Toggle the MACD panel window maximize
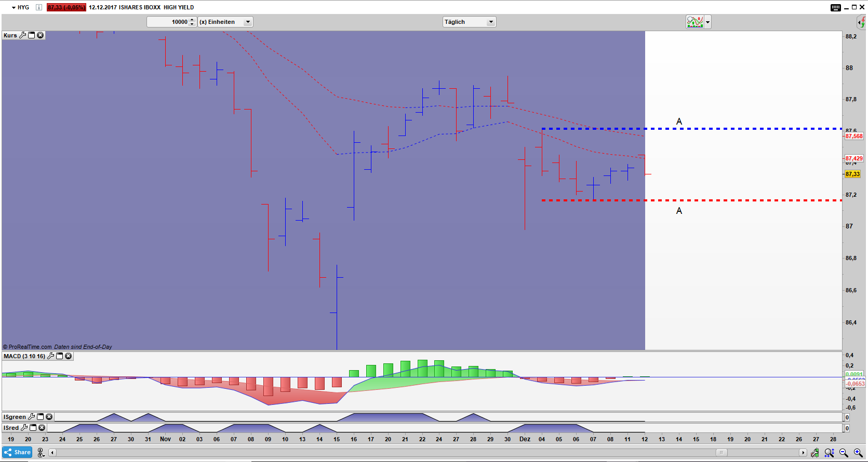The image size is (868, 462). coord(59,356)
